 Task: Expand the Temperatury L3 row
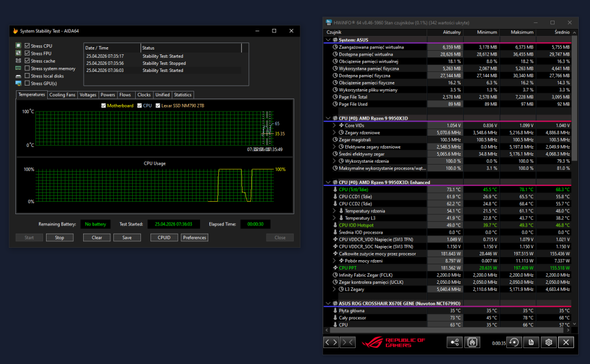(334, 218)
